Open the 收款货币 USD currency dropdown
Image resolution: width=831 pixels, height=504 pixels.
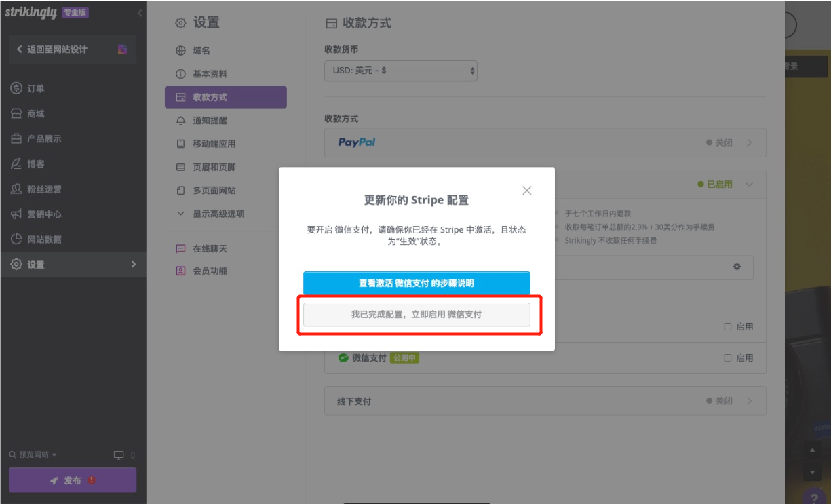tap(401, 71)
